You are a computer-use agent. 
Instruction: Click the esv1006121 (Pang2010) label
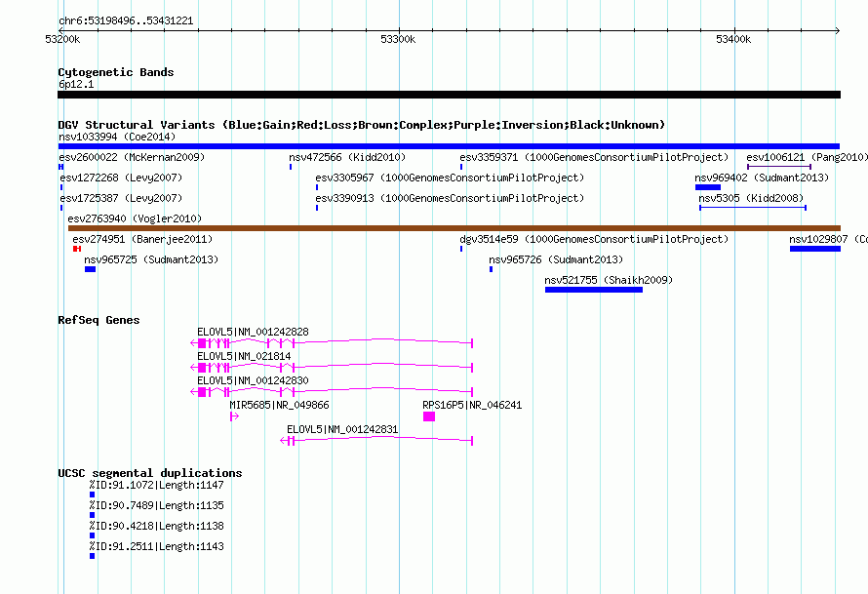pos(808,157)
